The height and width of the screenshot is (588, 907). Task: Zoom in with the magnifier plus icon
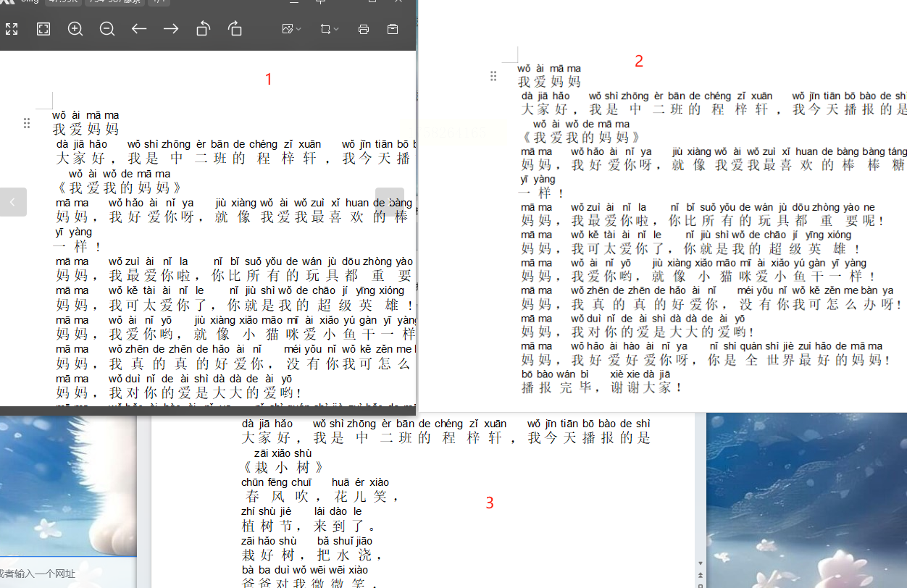coord(75,29)
